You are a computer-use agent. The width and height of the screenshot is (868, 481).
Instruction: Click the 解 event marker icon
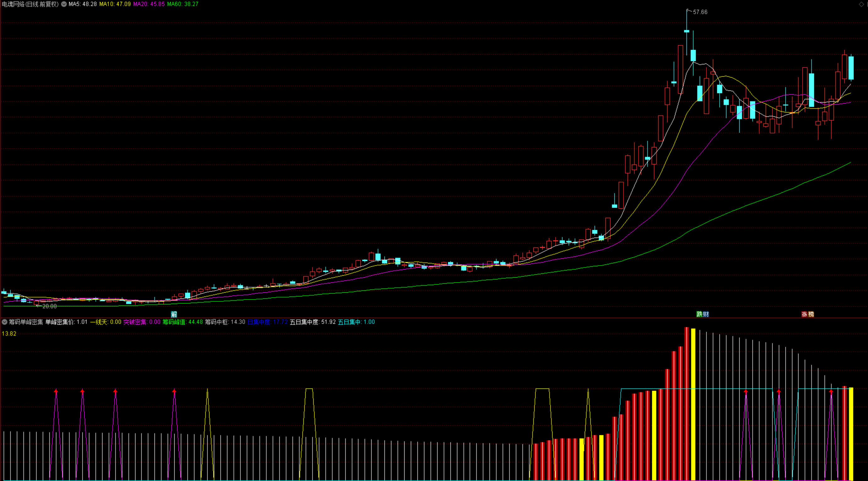(174, 314)
